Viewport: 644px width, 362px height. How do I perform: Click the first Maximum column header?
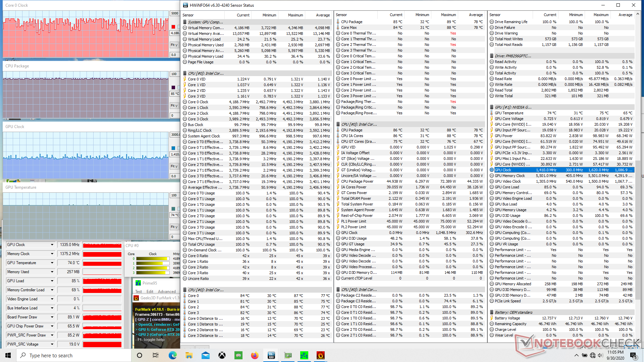pos(295,15)
